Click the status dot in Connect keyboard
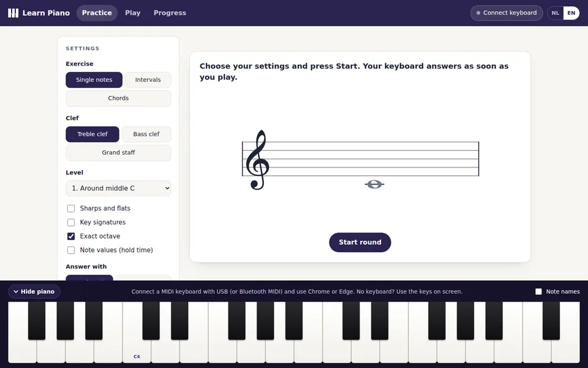Image resolution: width=588 pixels, height=368 pixels. (x=478, y=13)
